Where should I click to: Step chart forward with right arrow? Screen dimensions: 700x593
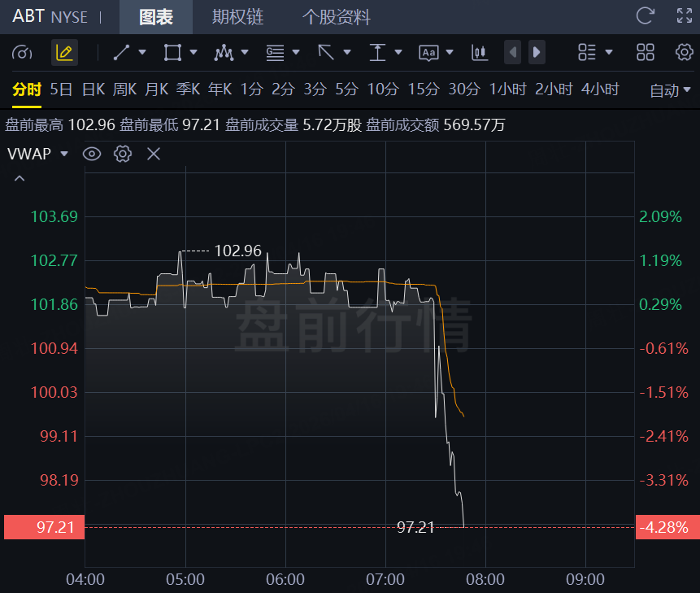(x=537, y=52)
